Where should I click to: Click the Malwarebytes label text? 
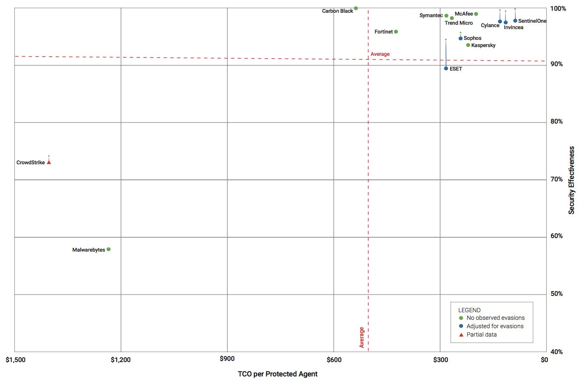coord(89,250)
